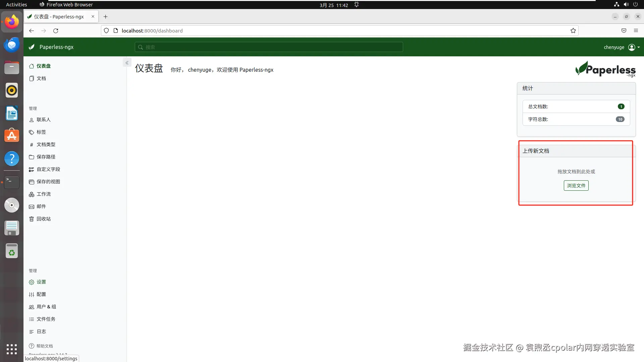The height and width of the screenshot is (362, 644).
Task: Open 自定义字段 custom fields page
Action: coord(45,169)
